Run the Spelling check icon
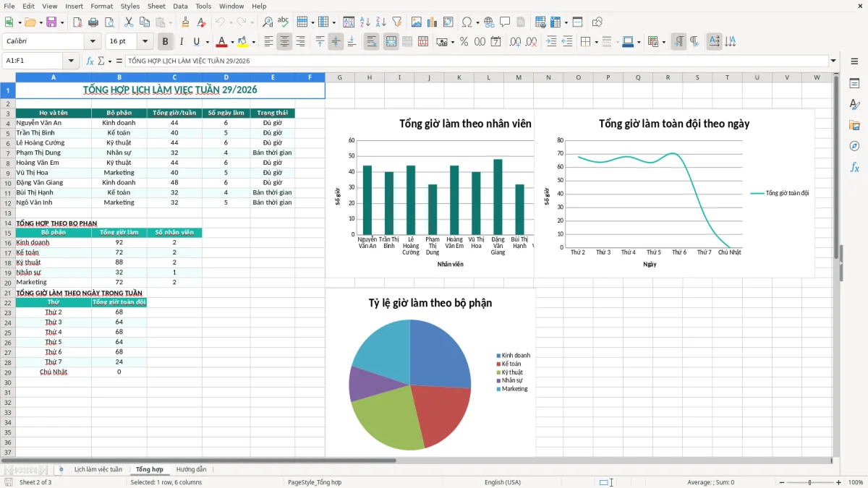This screenshot has width=868, height=488. coord(284,22)
